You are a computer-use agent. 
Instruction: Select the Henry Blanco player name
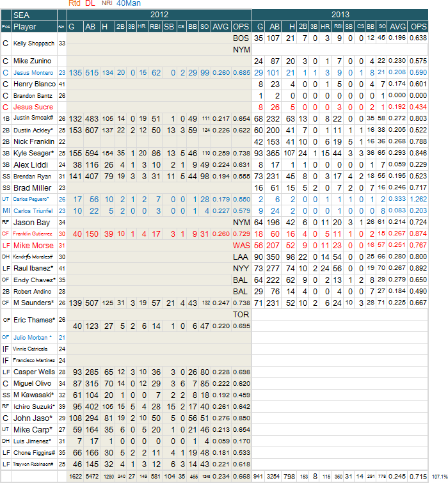point(35,84)
